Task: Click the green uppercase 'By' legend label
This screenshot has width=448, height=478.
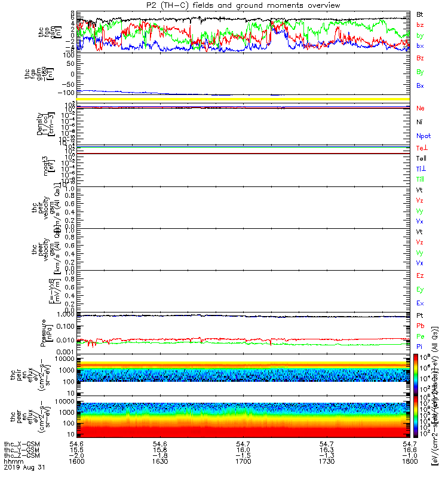Action: tap(420, 72)
